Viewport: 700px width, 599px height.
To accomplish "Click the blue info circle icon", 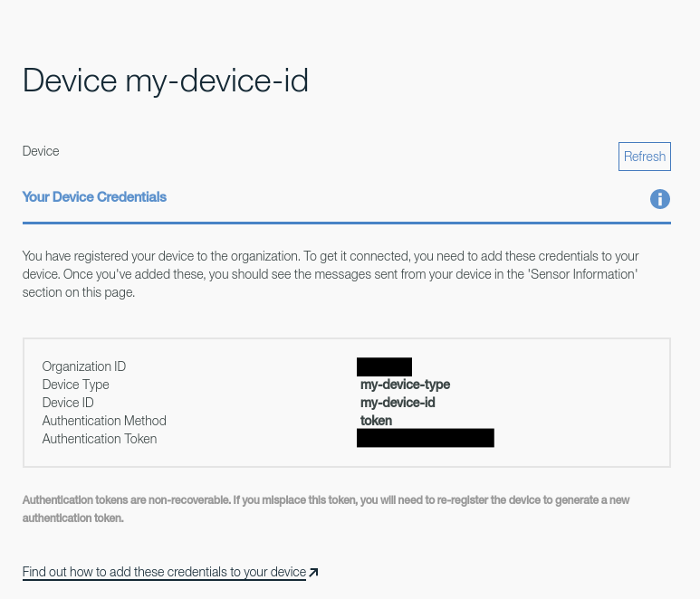I will click(x=660, y=199).
